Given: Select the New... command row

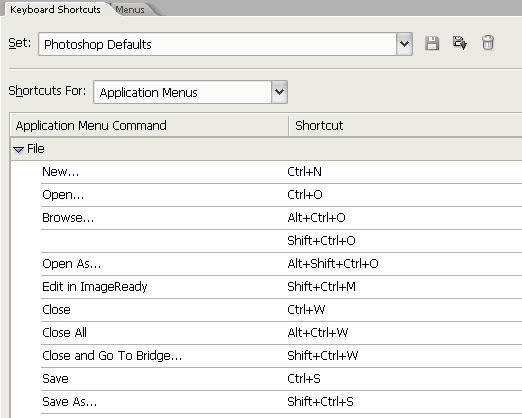Looking at the screenshot, I should point(281,172).
